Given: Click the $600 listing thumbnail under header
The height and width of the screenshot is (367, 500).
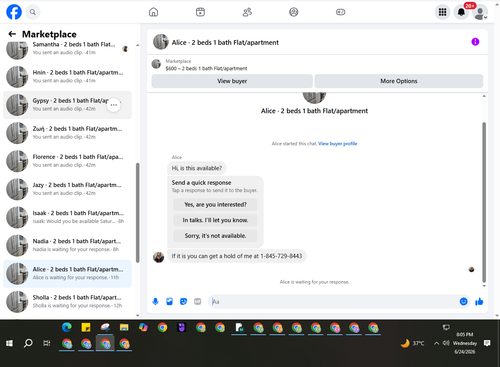Looking at the screenshot, I should coord(156,64).
